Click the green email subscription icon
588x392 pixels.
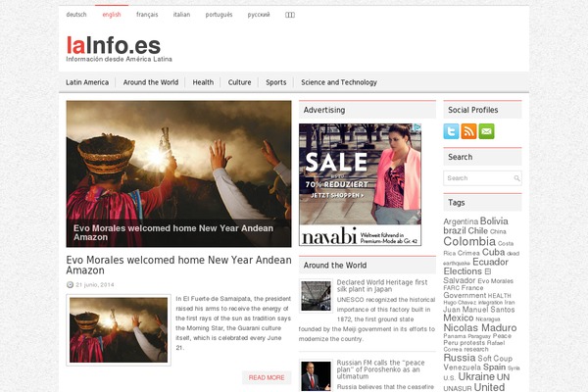coord(486,131)
